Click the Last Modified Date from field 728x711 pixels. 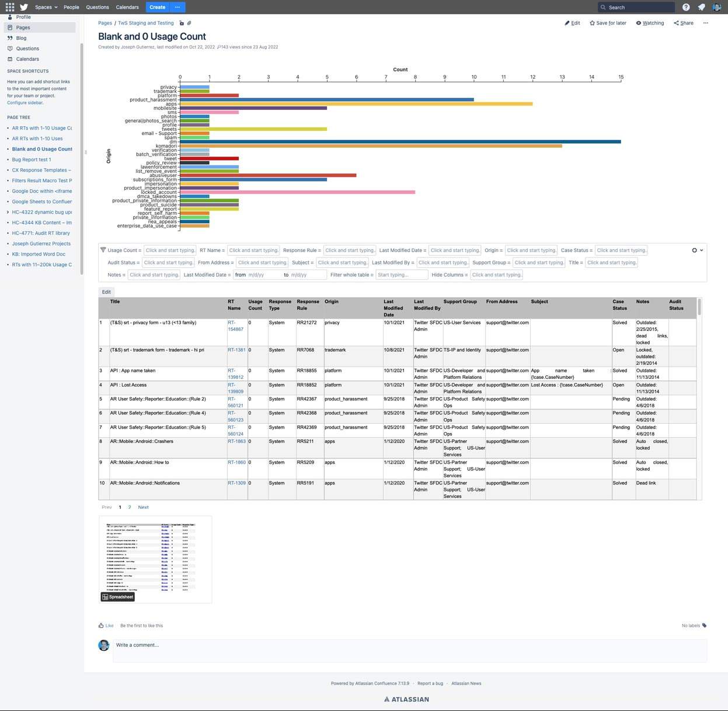click(x=257, y=275)
